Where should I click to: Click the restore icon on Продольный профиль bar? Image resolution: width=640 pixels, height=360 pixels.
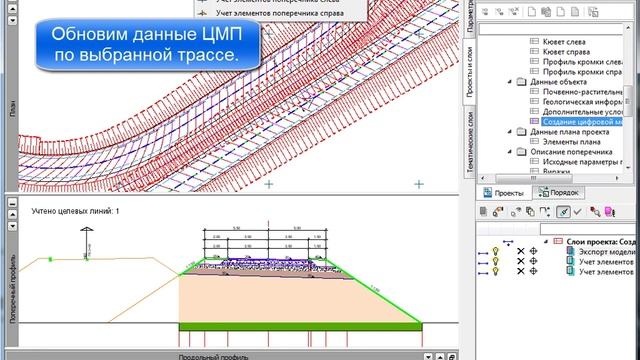[452, 356]
